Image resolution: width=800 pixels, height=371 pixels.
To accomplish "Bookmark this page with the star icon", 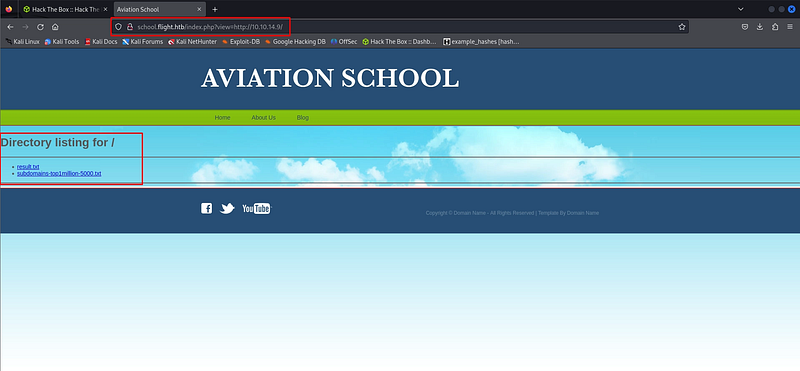I will coord(682,27).
